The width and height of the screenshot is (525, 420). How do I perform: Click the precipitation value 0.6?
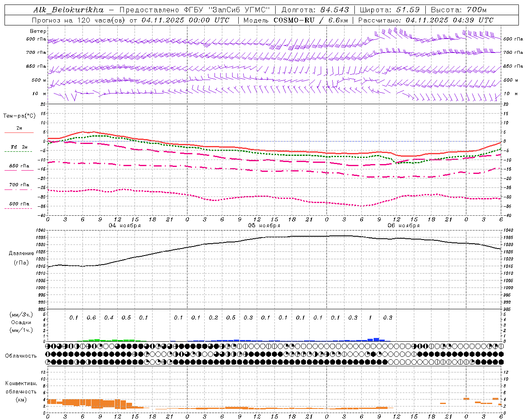click(x=91, y=318)
